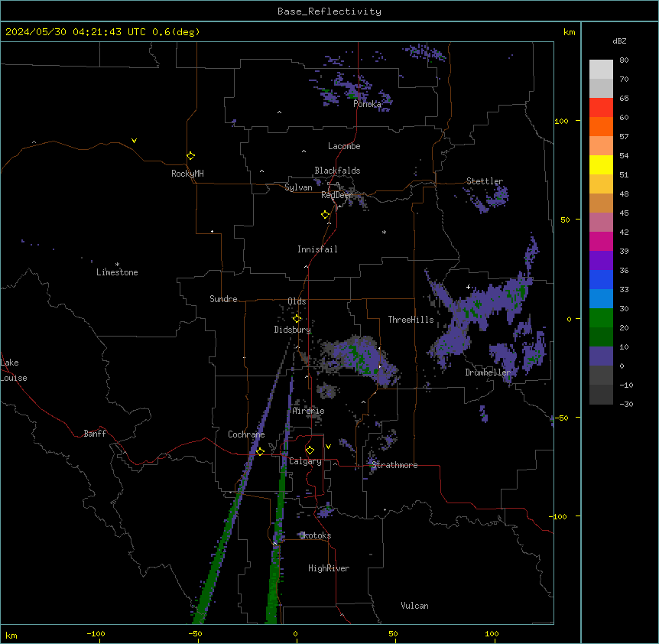Viewport: 659px width, 644px height.
Task: Select the orange 57–60 dBZ legend swatch
Action: [x=601, y=126]
